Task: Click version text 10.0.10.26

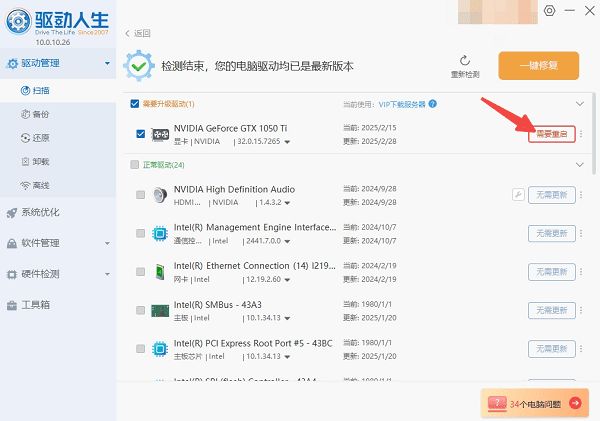Action: (53, 42)
